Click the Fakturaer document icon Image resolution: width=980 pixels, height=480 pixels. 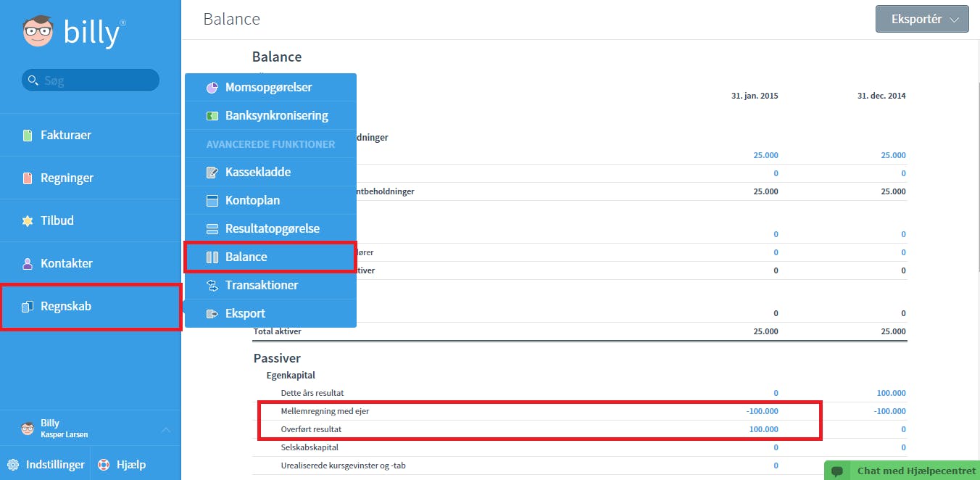click(x=28, y=136)
